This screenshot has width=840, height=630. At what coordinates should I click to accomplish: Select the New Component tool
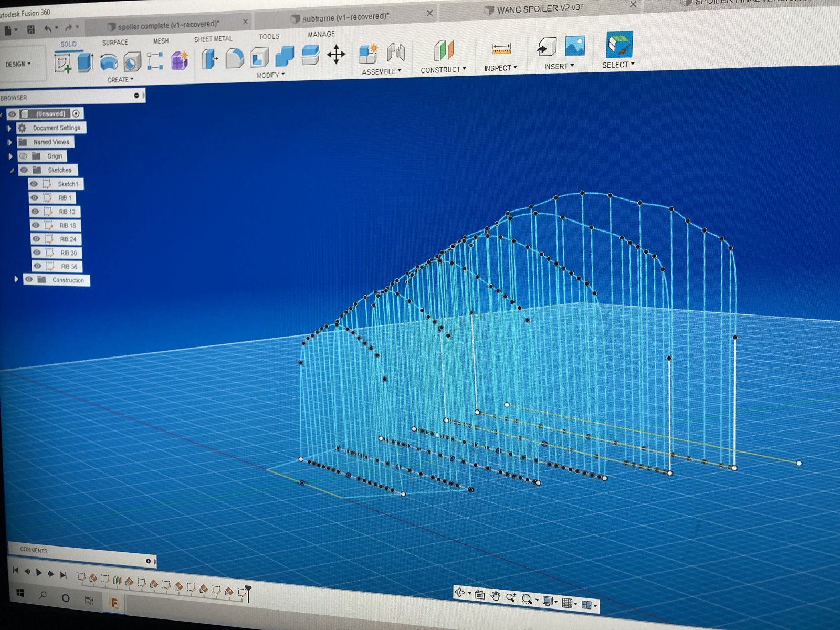[369, 54]
